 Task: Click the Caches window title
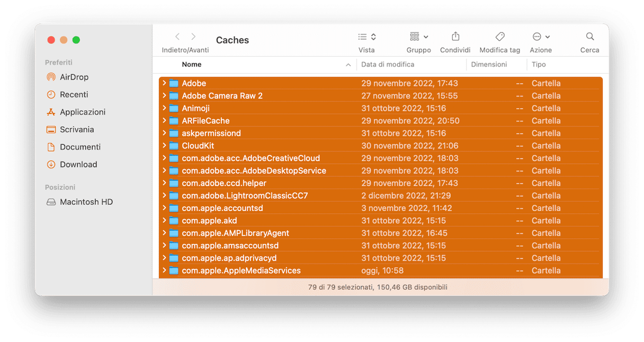pos(232,40)
